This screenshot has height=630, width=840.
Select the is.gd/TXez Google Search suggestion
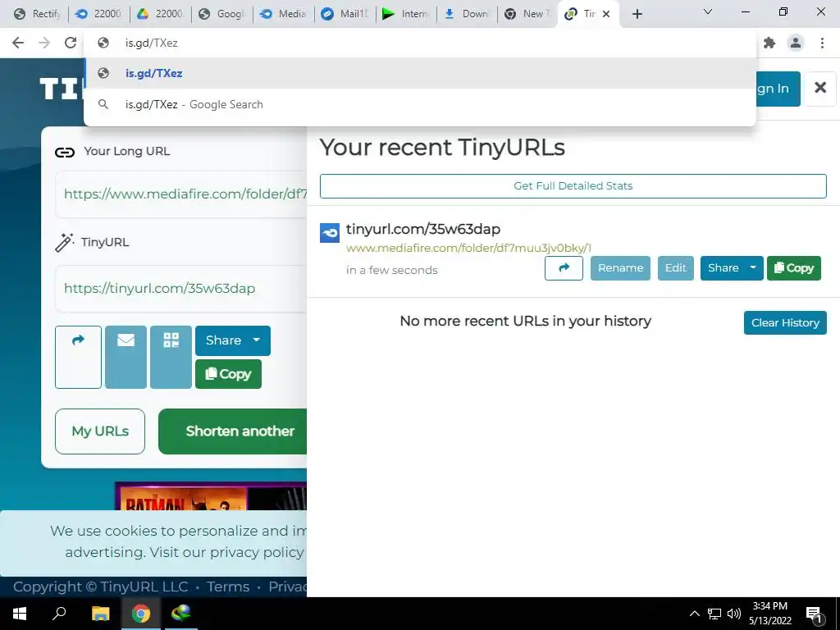click(420, 104)
